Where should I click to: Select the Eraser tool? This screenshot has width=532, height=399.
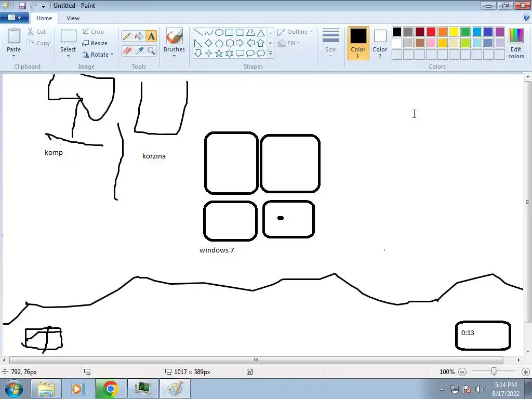coord(127,50)
